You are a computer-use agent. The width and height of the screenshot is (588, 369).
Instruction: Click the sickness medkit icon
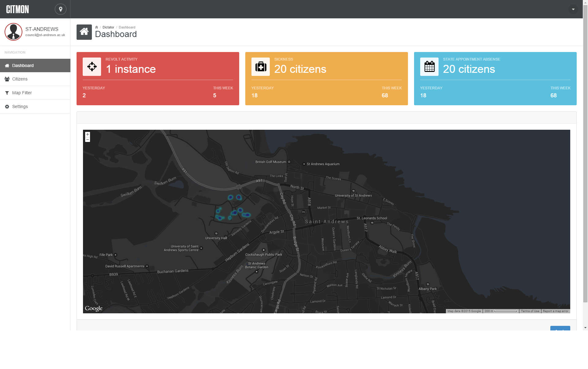point(261,67)
